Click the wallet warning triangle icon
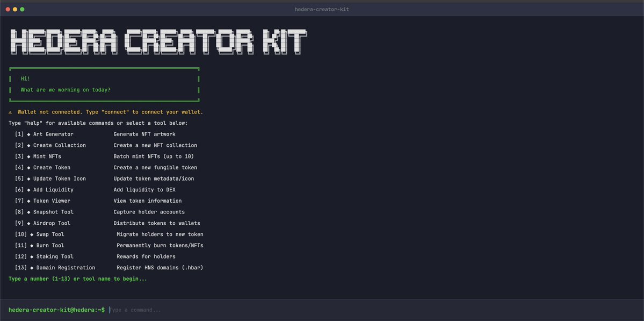This screenshot has height=321, width=644. [x=10, y=112]
